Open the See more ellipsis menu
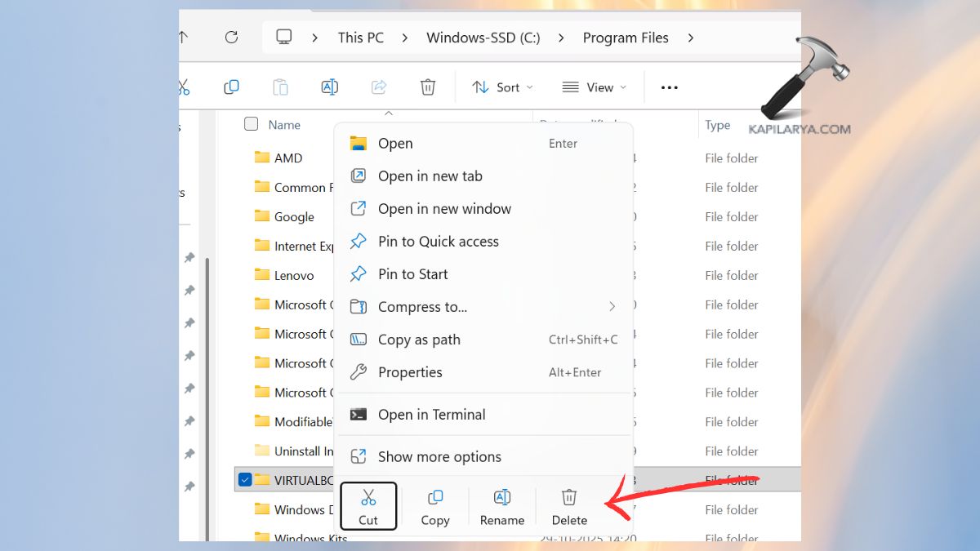Screen dimensions: 980x551 coord(669,87)
